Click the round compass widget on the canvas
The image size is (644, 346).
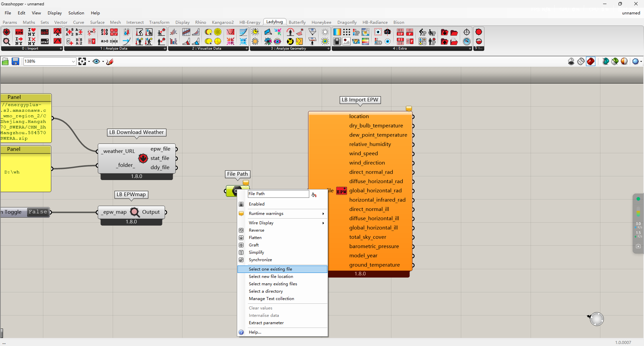597,319
